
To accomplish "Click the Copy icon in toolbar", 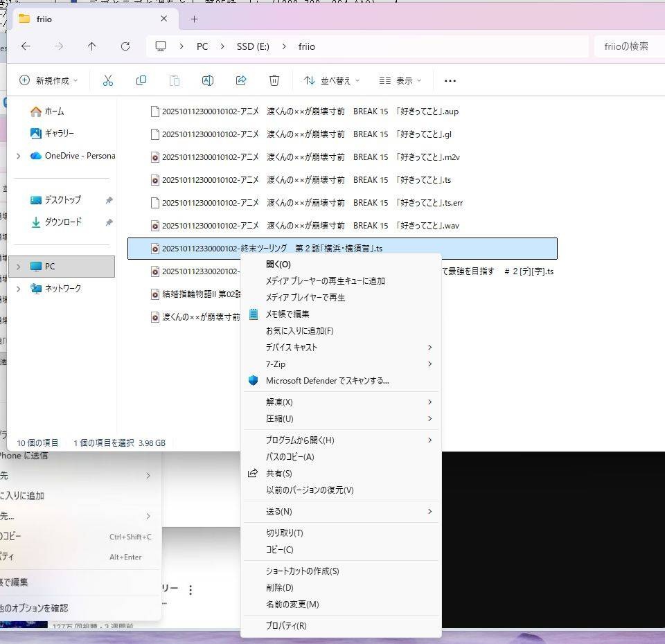I will [141, 80].
